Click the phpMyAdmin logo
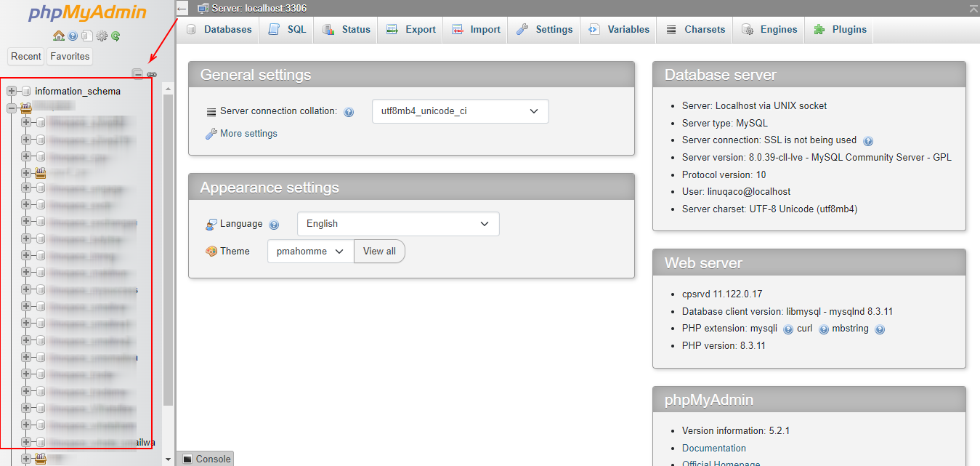The width and height of the screenshot is (980, 466). (x=87, y=13)
